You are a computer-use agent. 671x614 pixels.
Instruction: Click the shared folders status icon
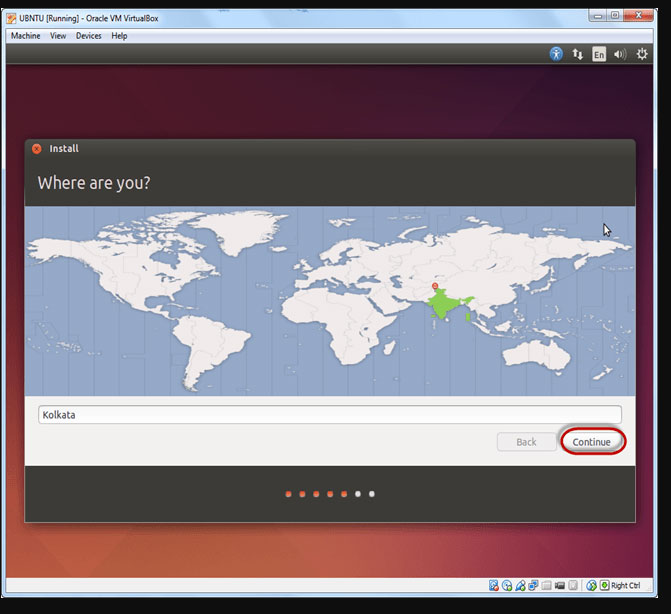[x=546, y=585]
